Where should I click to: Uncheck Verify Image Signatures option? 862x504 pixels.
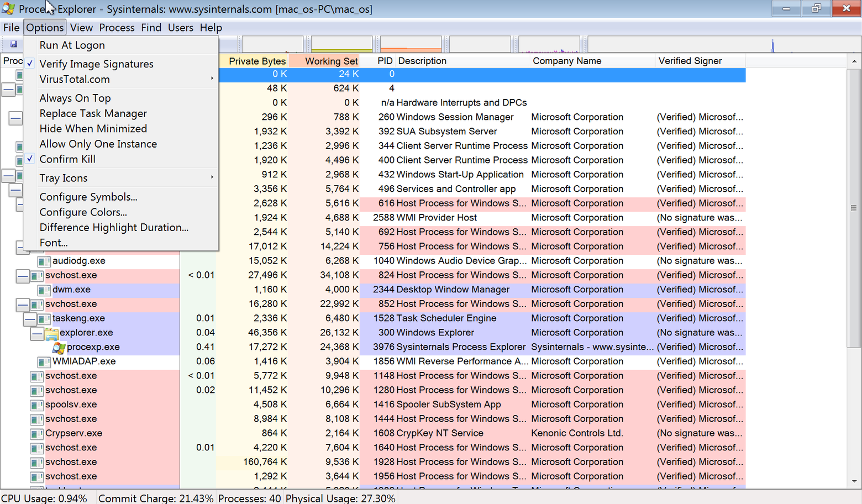click(x=121, y=64)
